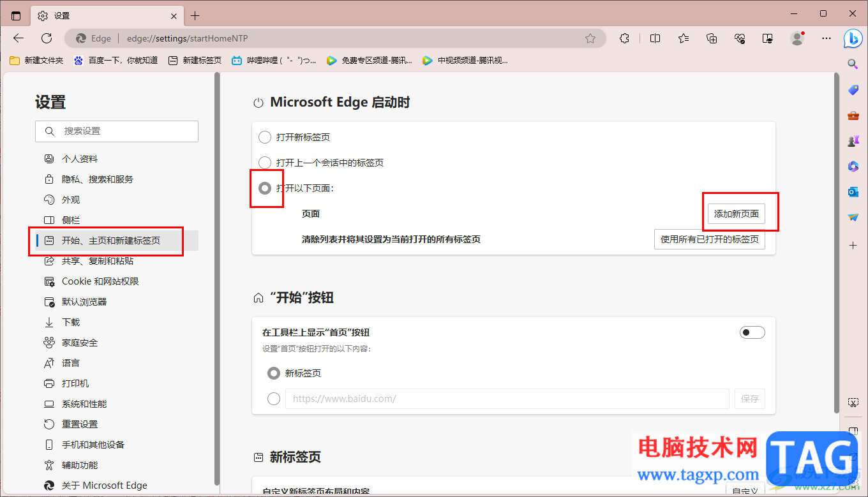This screenshot has height=497, width=868.
Task: Open the user profile avatar
Action: coord(797,38)
